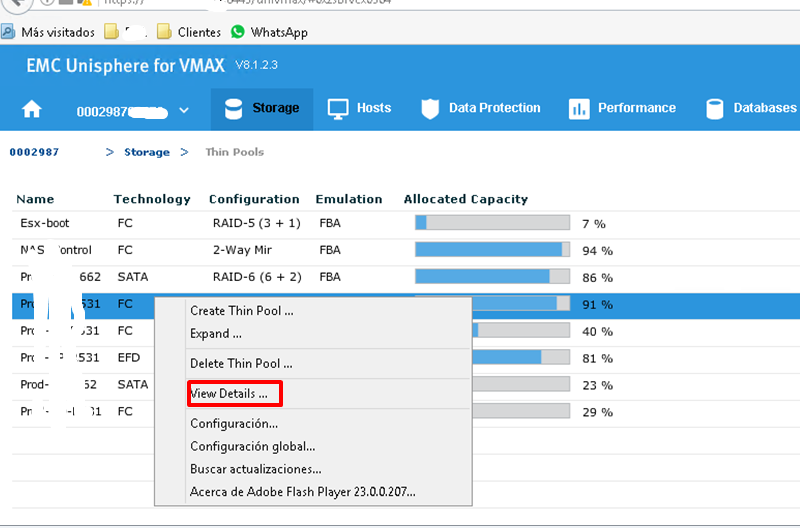Sort by the Emulation column header
This screenshot has width=800, height=528.
[x=349, y=199]
